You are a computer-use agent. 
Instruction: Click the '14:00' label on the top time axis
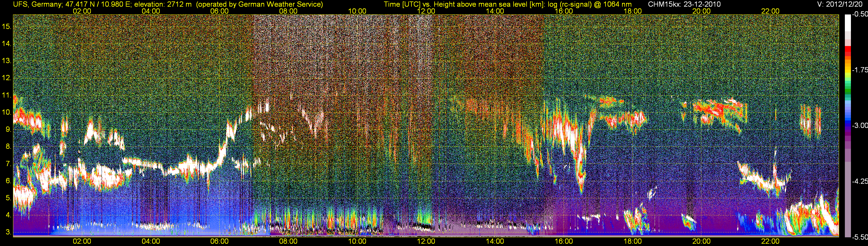pyautogui.click(x=495, y=11)
